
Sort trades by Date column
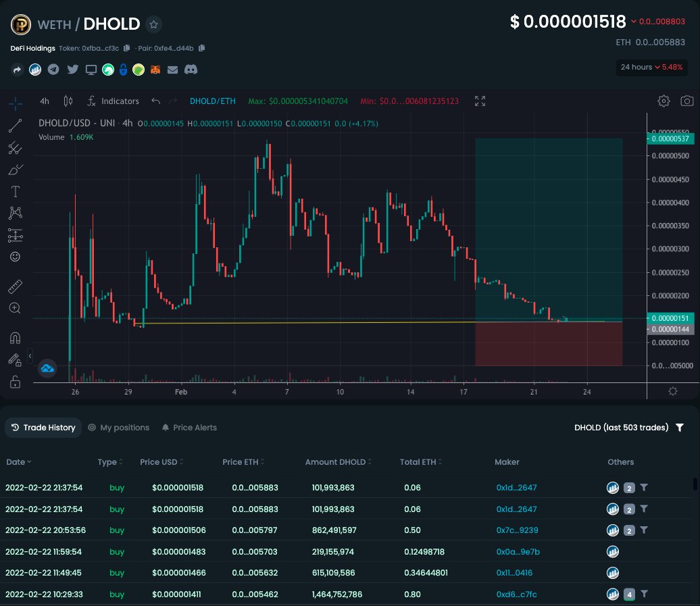[19, 462]
